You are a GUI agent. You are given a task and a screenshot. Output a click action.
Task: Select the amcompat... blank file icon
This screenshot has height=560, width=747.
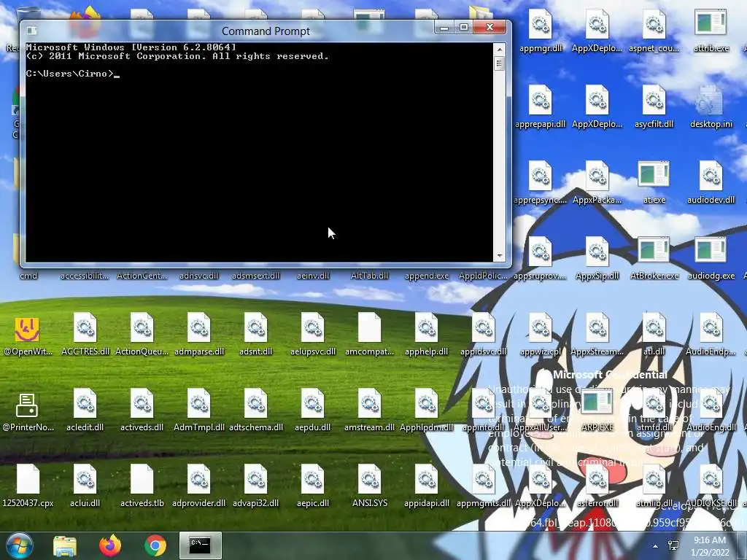coord(370,334)
